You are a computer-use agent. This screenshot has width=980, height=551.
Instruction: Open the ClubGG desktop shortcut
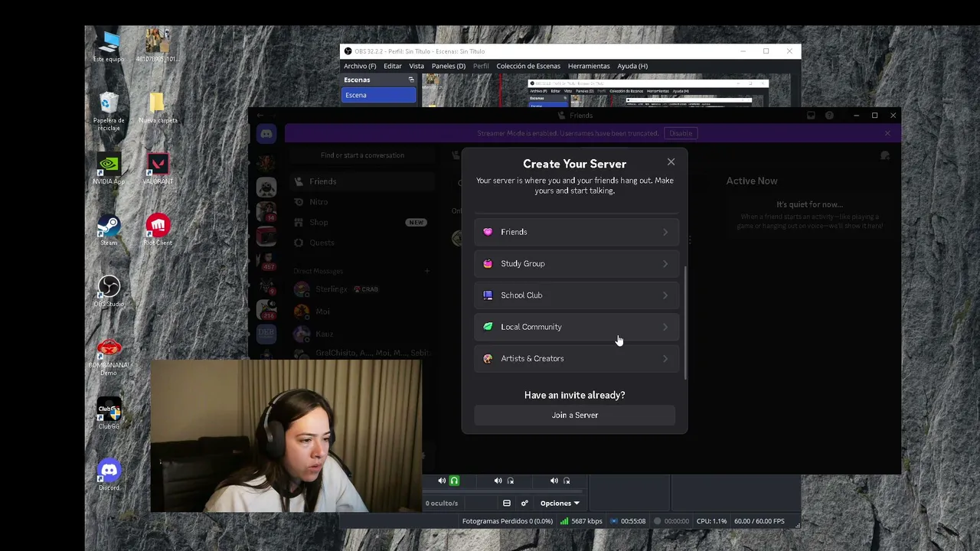(x=109, y=414)
